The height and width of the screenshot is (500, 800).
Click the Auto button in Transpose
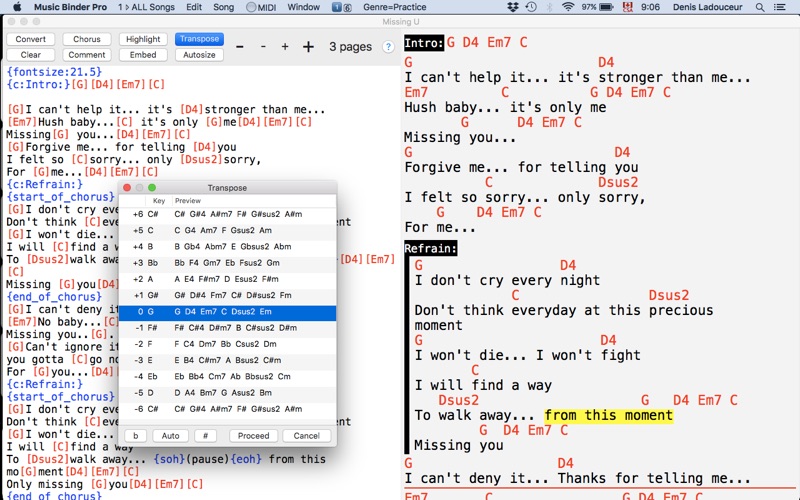click(x=170, y=436)
